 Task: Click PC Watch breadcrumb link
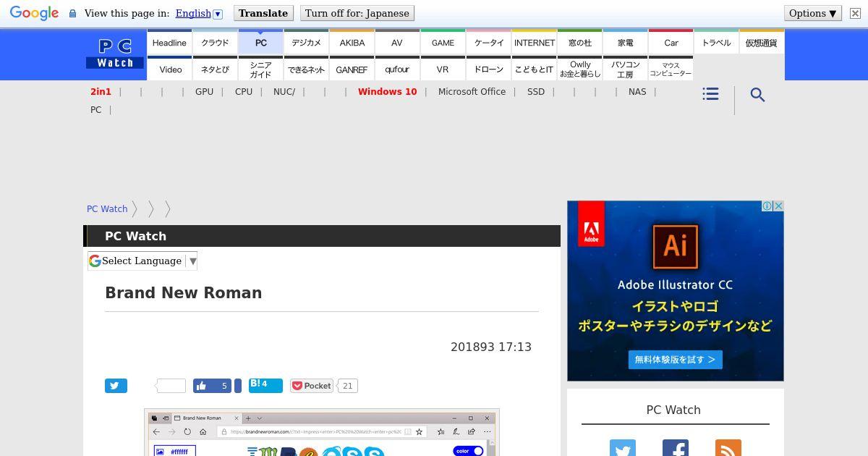tap(107, 208)
